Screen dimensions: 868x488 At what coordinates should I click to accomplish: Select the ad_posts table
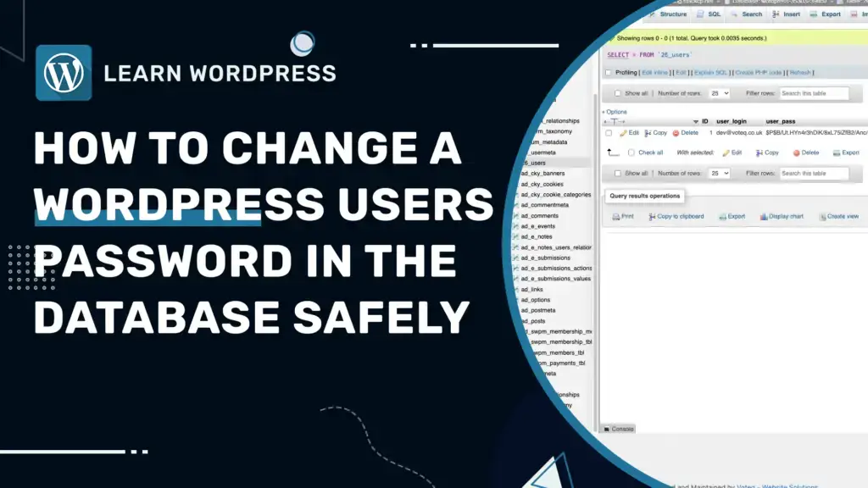pos(532,321)
